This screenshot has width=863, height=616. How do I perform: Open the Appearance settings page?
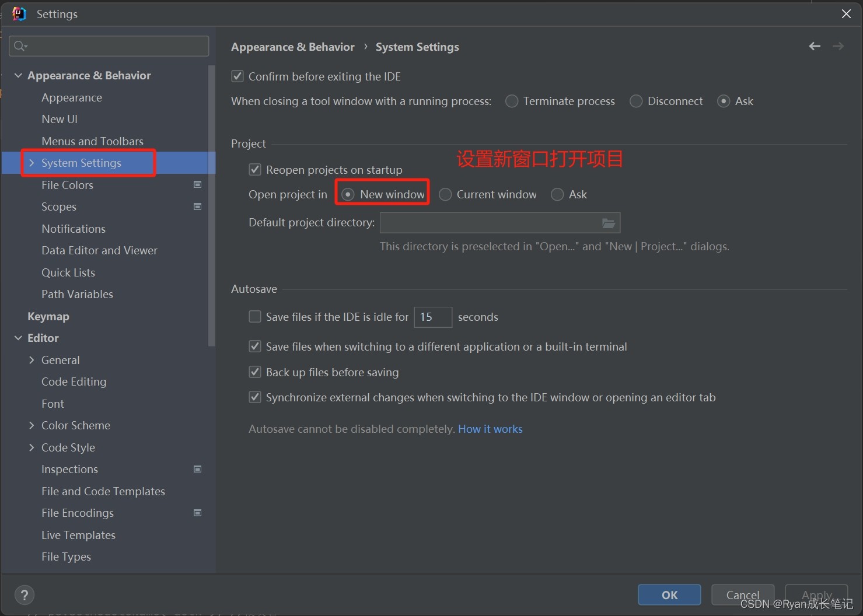click(x=72, y=97)
